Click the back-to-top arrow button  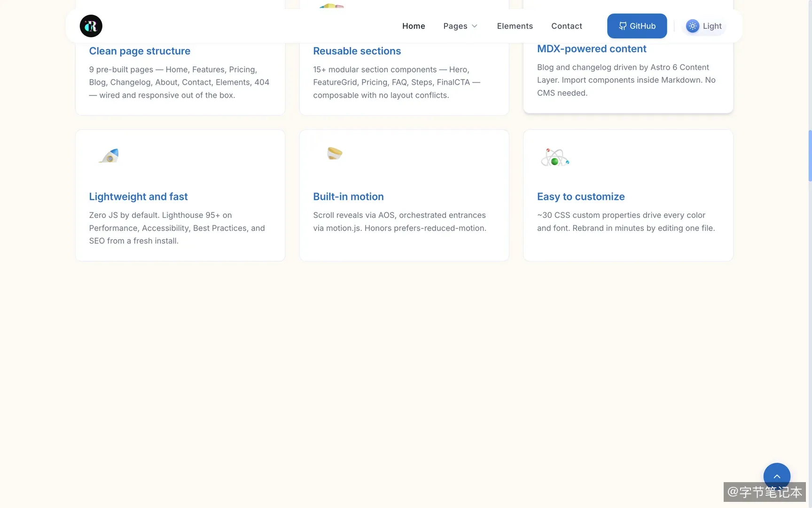pos(777,476)
